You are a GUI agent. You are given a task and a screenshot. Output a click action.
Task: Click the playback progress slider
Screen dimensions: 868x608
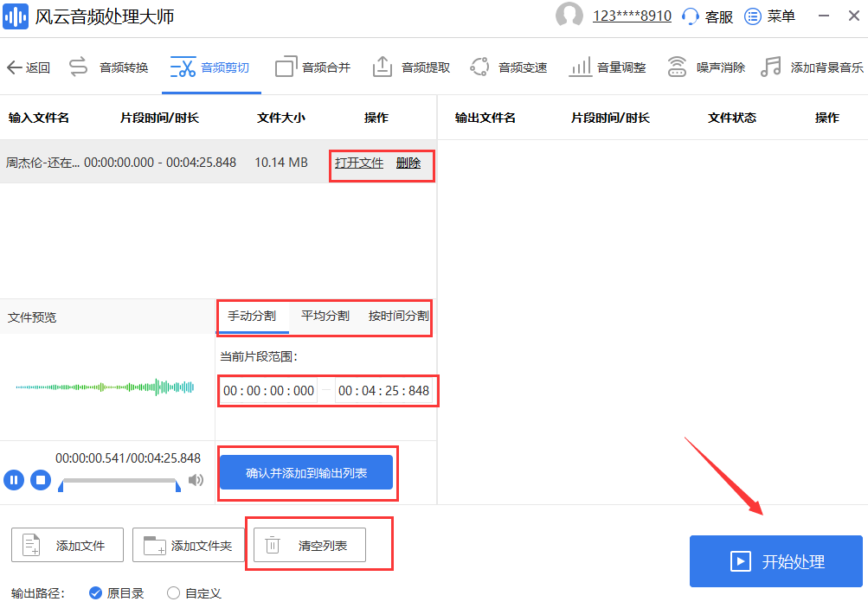(121, 484)
